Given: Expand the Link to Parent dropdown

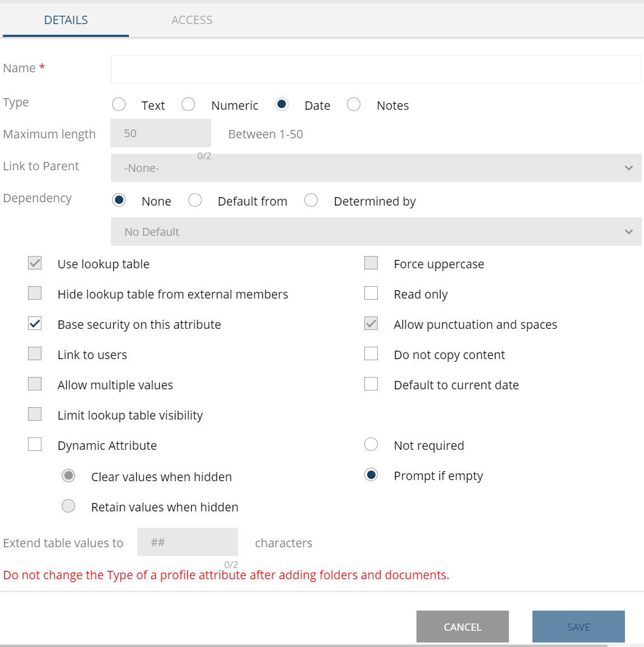Looking at the screenshot, I should click(376, 168).
